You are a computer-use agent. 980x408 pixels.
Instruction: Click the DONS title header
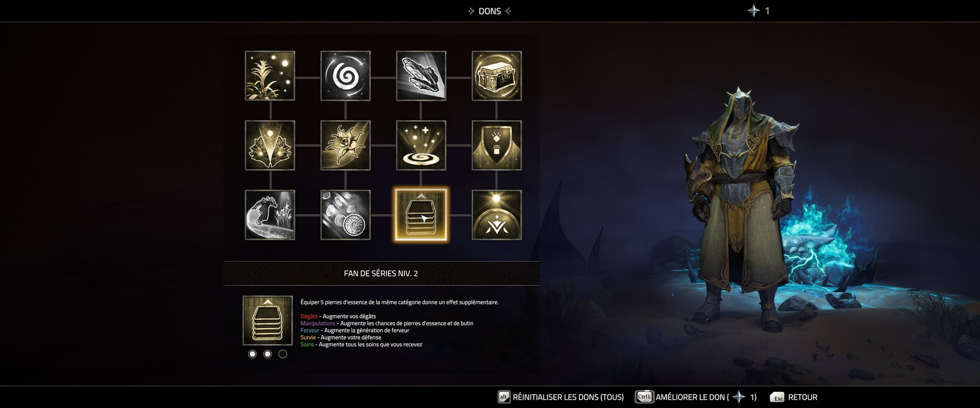pos(489,11)
